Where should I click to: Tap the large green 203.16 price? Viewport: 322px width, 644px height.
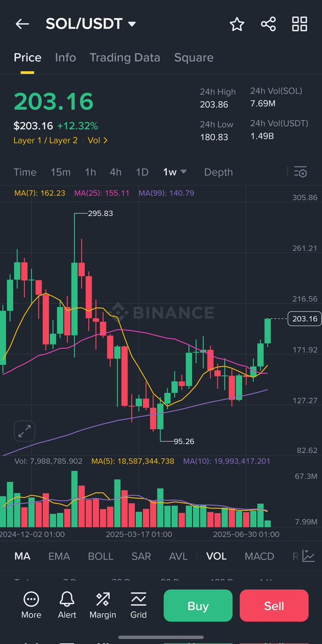[53, 102]
